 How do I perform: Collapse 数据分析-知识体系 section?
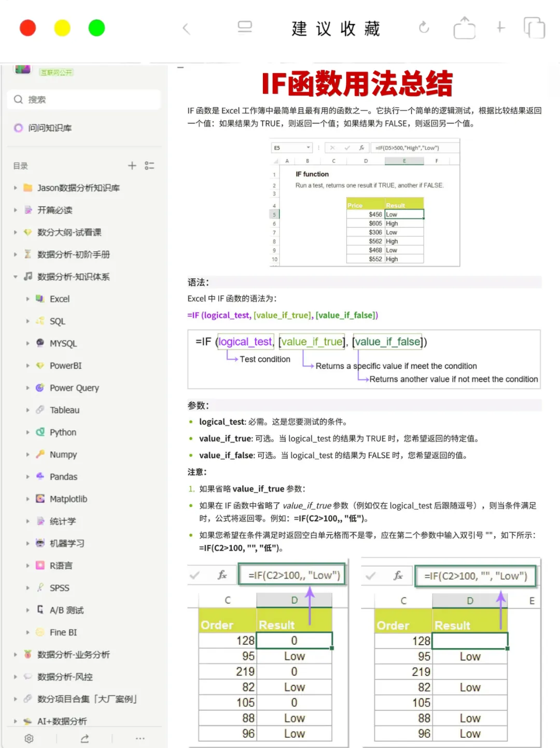(16, 277)
